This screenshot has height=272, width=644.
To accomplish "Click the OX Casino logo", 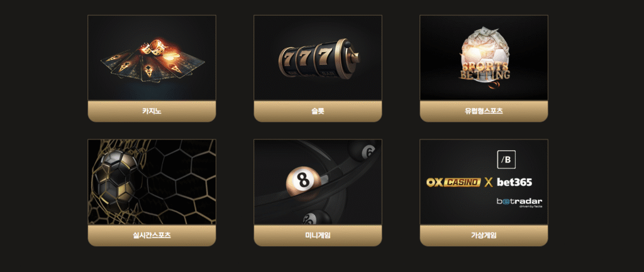I will pyautogui.click(x=453, y=182).
